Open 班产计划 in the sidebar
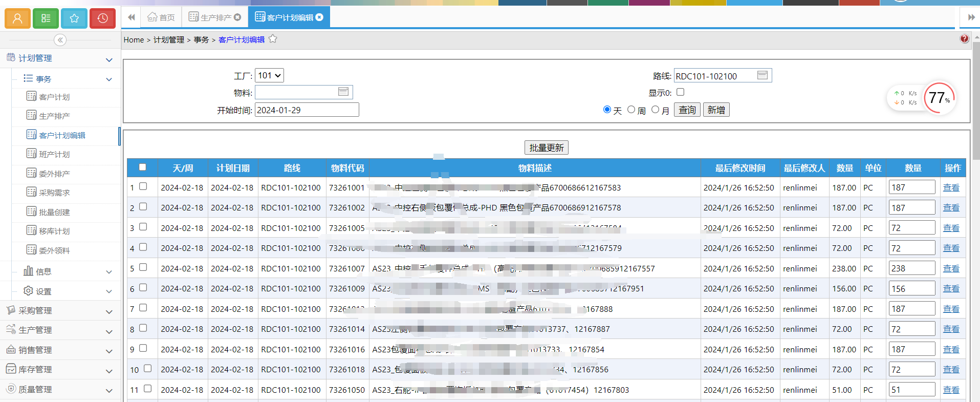Viewport: 980px width, 402px height. (54, 154)
